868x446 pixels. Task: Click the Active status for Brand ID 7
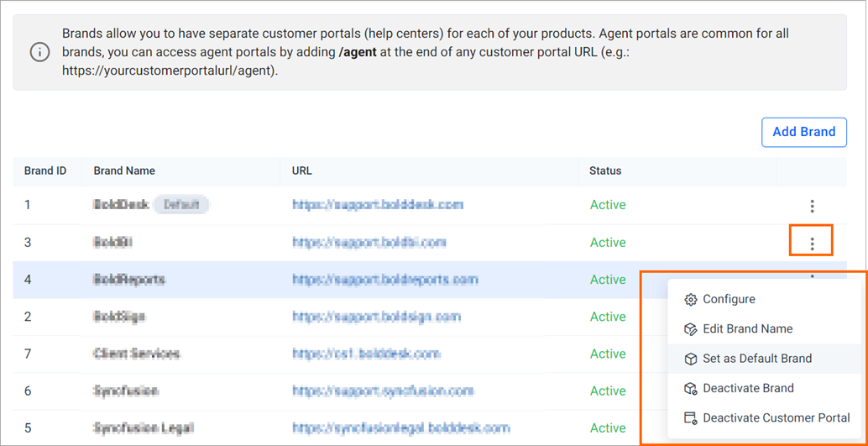(608, 354)
